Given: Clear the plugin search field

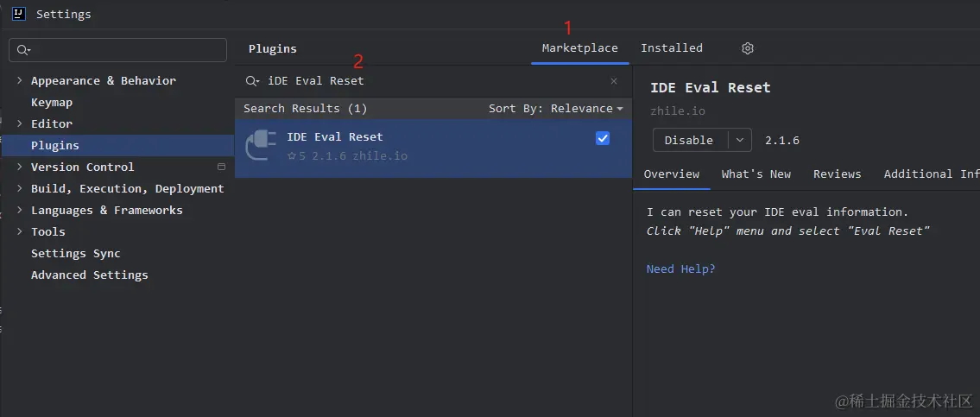Looking at the screenshot, I should tap(614, 81).
